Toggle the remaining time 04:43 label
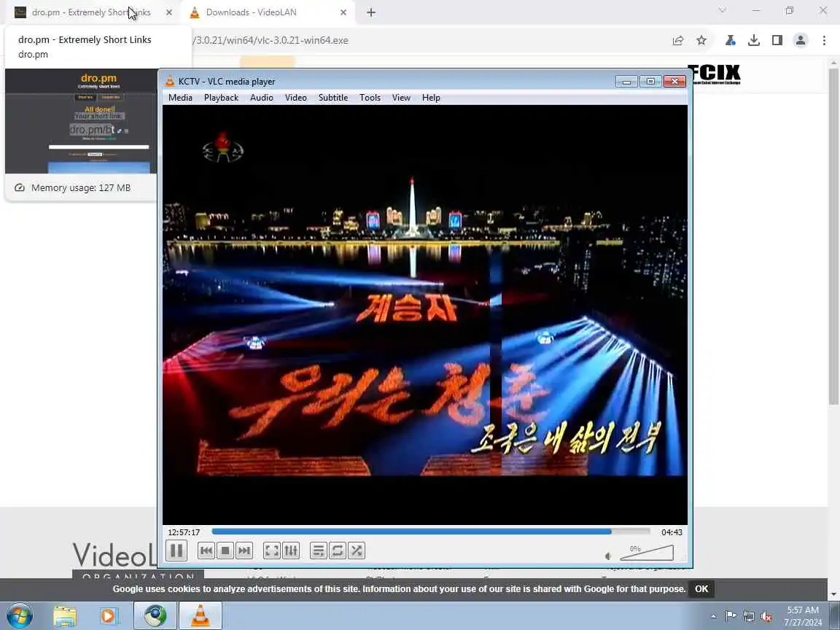The image size is (840, 630). [x=672, y=532]
